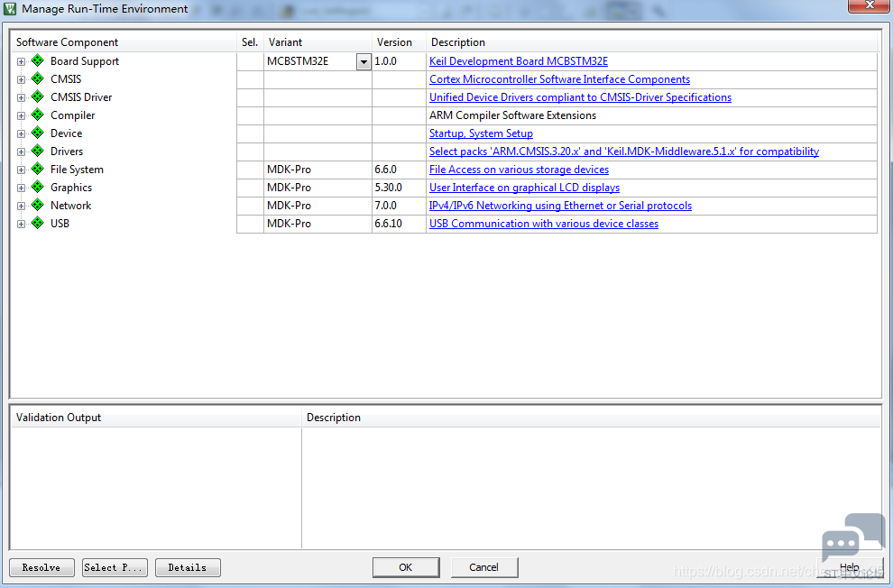The image size is (893, 588).
Task: Click ARM Compiler Software Extensions description text
Action: (x=512, y=115)
